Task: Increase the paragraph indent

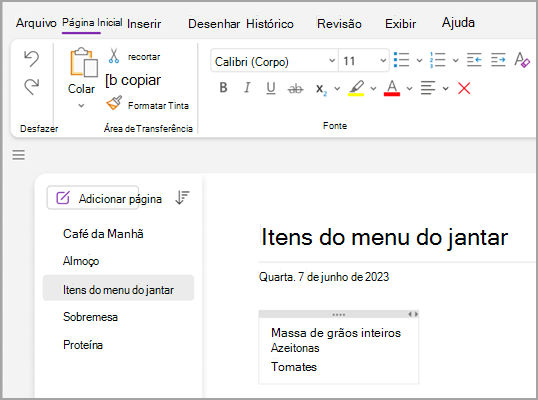Action: [x=498, y=60]
